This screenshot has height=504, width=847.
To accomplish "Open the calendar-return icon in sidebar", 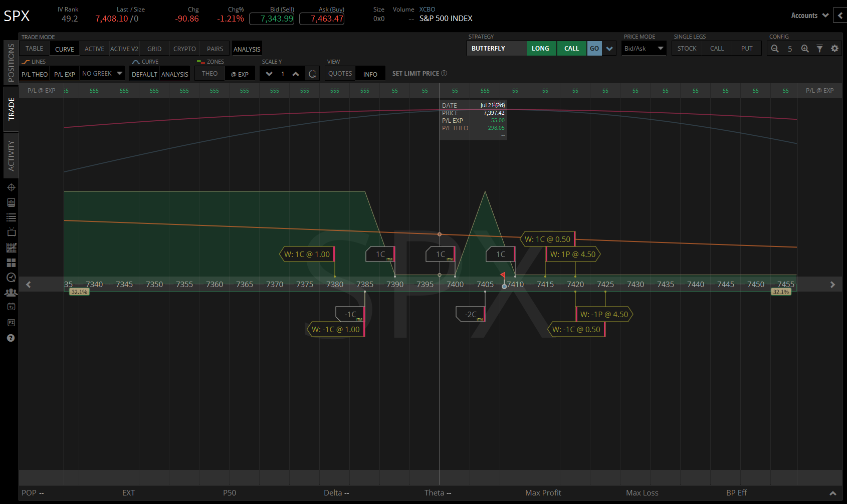I will coord(11,307).
